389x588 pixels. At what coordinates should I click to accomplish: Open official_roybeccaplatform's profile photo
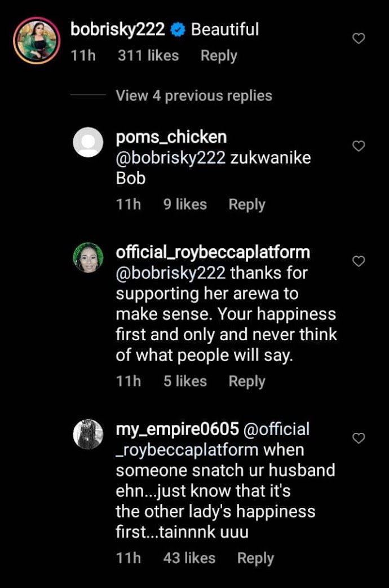(x=88, y=257)
